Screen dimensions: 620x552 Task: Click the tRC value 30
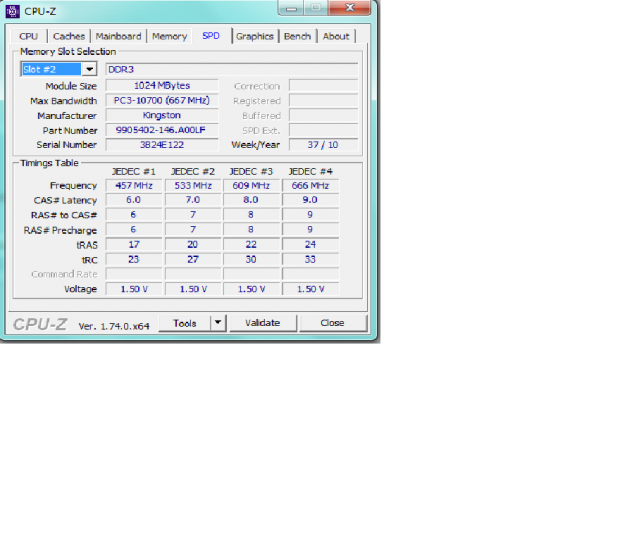click(251, 259)
